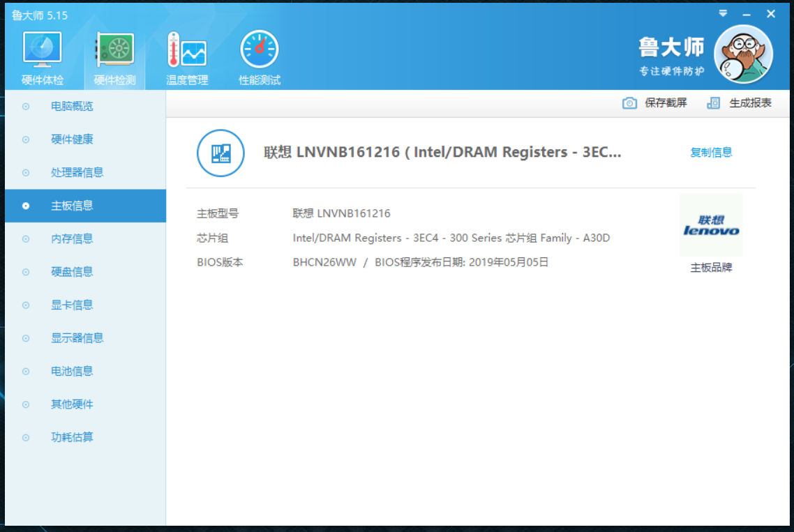Click the bullet beside 显卡信息
The height and width of the screenshot is (532, 794).
26,305
